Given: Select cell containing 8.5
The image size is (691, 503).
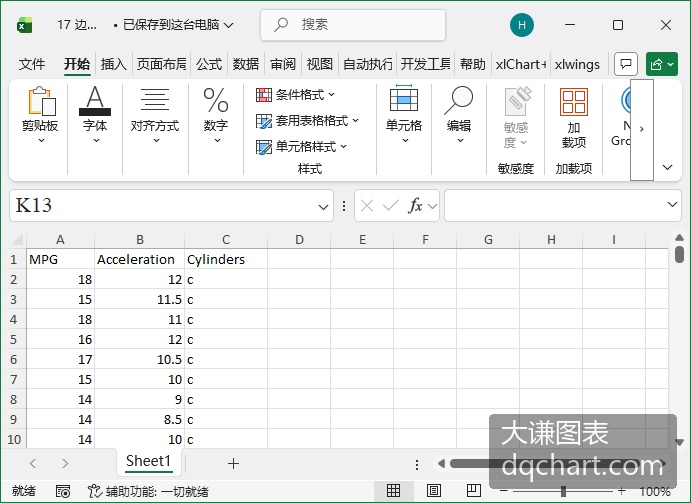Looking at the screenshot, I should pyautogui.click(x=139, y=419).
